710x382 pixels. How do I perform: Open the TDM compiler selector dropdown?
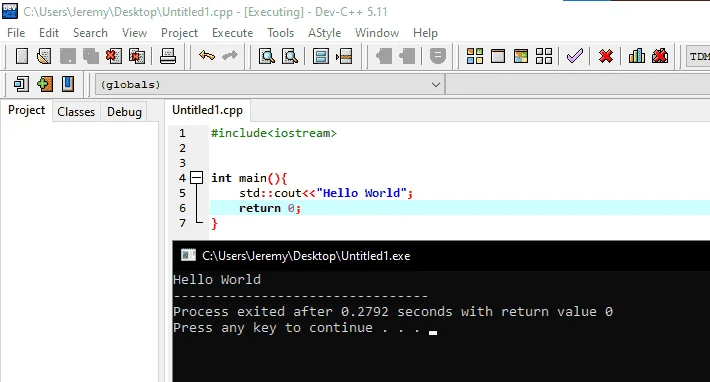(x=698, y=57)
